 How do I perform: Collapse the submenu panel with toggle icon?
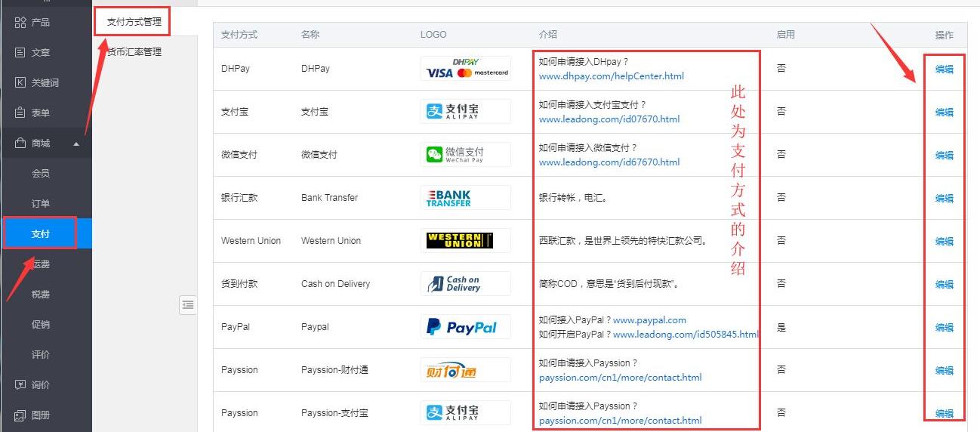[x=188, y=304]
